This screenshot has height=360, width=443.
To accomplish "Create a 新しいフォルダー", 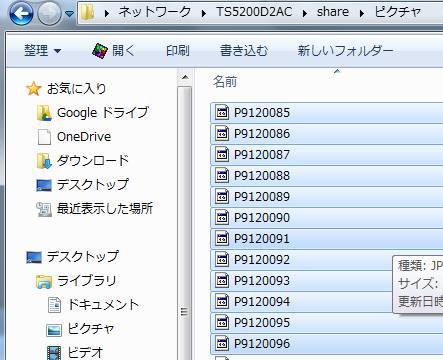I will pyautogui.click(x=345, y=51).
